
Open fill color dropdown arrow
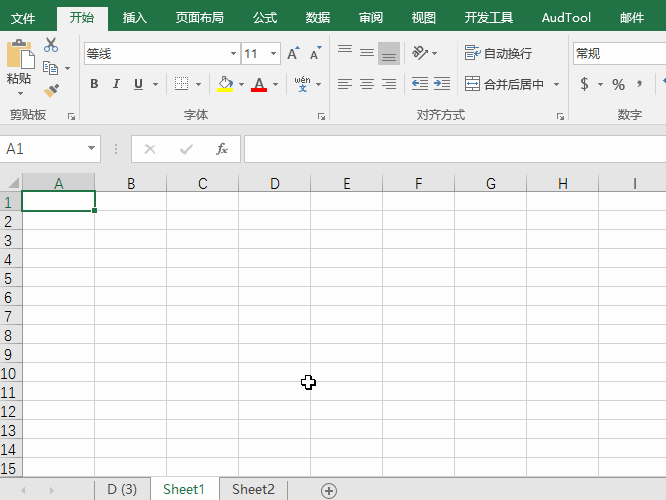point(241,84)
